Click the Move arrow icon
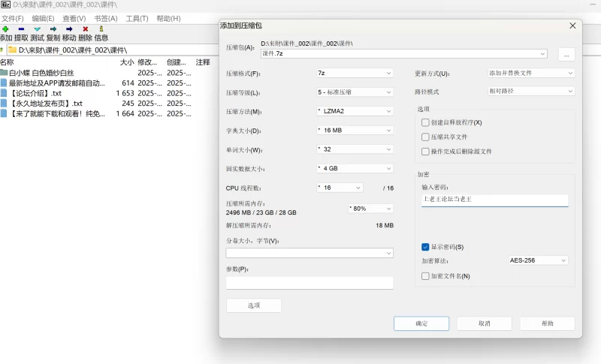The image size is (601, 364). click(69, 29)
